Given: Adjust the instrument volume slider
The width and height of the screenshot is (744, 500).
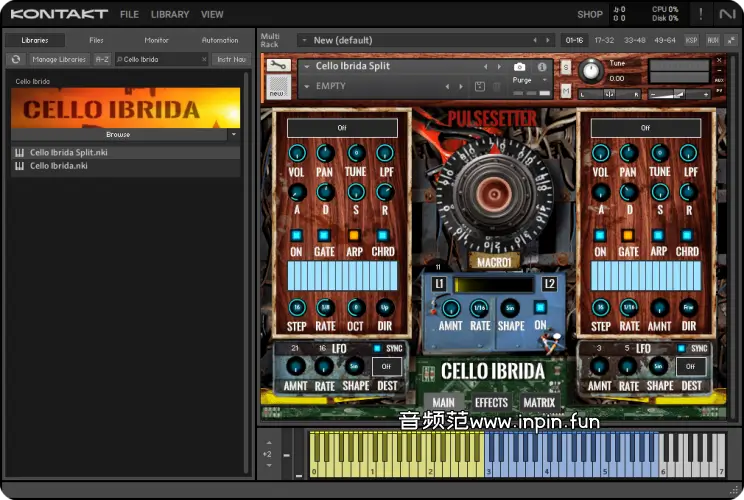Looking at the screenshot, I should (680, 94).
